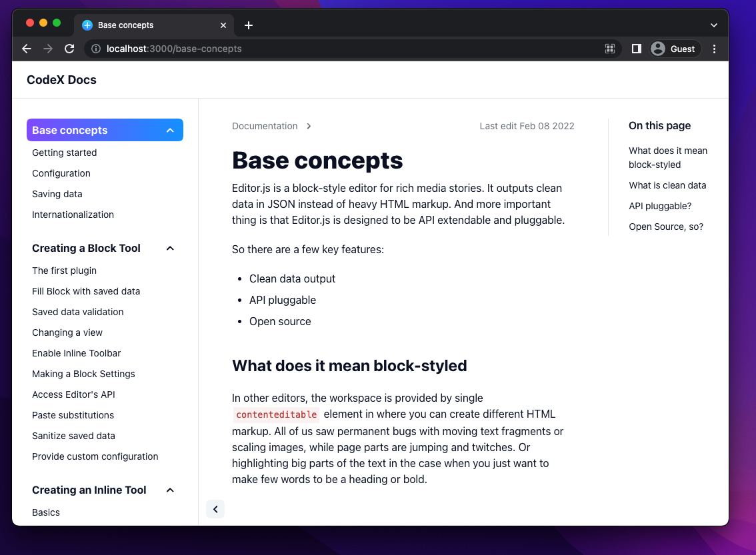Click the breadcrumb chevron after Documentation

pyautogui.click(x=309, y=126)
